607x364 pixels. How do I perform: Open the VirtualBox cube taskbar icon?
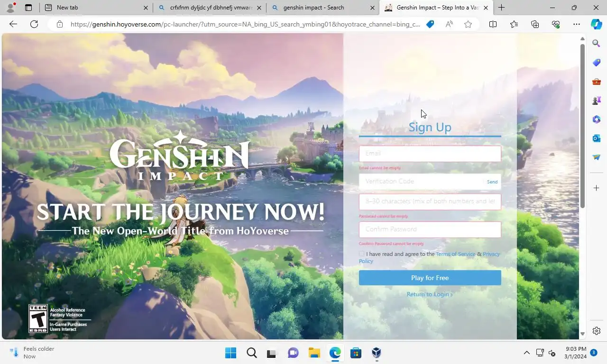(x=377, y=353)
